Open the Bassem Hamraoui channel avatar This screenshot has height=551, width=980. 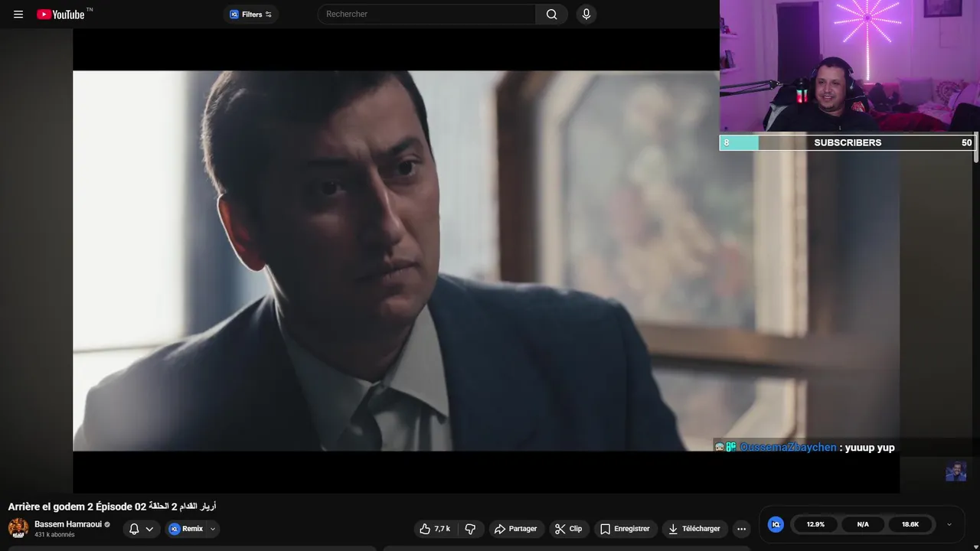click(18, 528)
